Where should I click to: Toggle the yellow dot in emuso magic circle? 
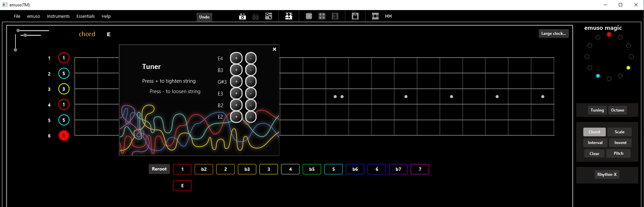(628, 68)
